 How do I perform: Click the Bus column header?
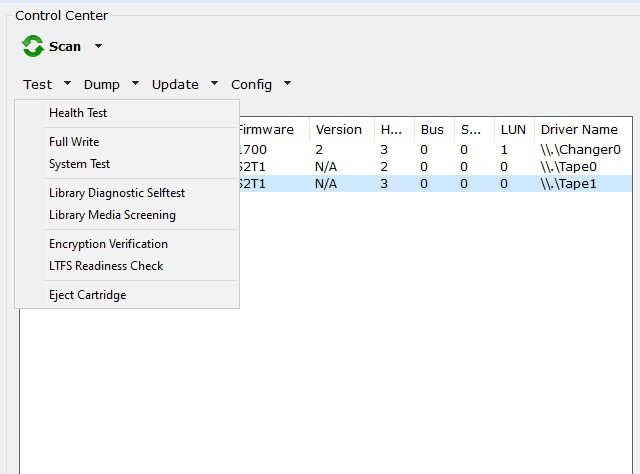434,129
